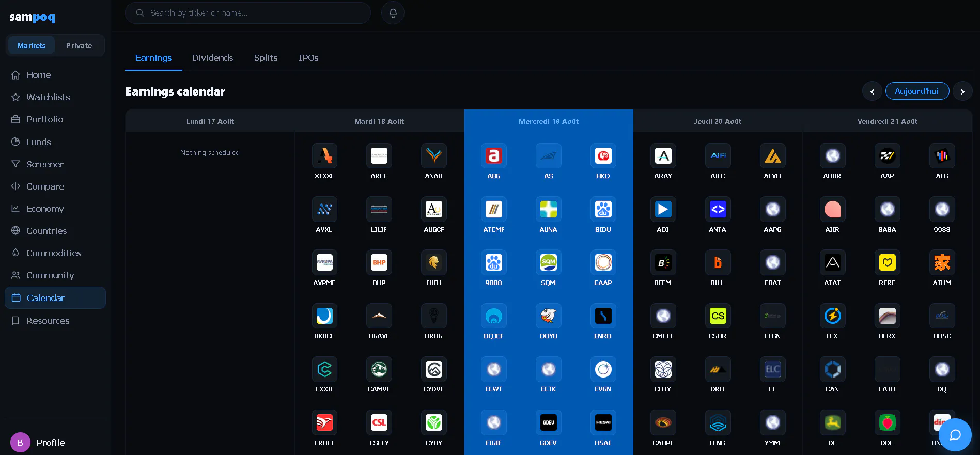Open the ATHM earnings logo
This screenshot has width=980, height=455.
(x=942, y=262)
